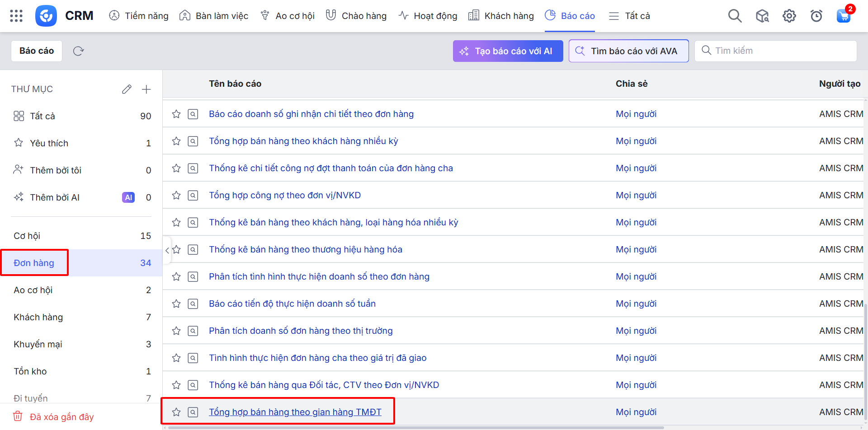Select the Cơ hội report folder
The height and width of the screenshot is (430, 868).
27,236
